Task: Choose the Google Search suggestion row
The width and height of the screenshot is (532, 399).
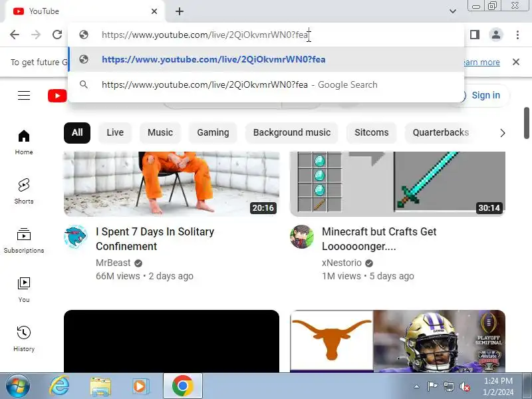Action: [266, 84]
